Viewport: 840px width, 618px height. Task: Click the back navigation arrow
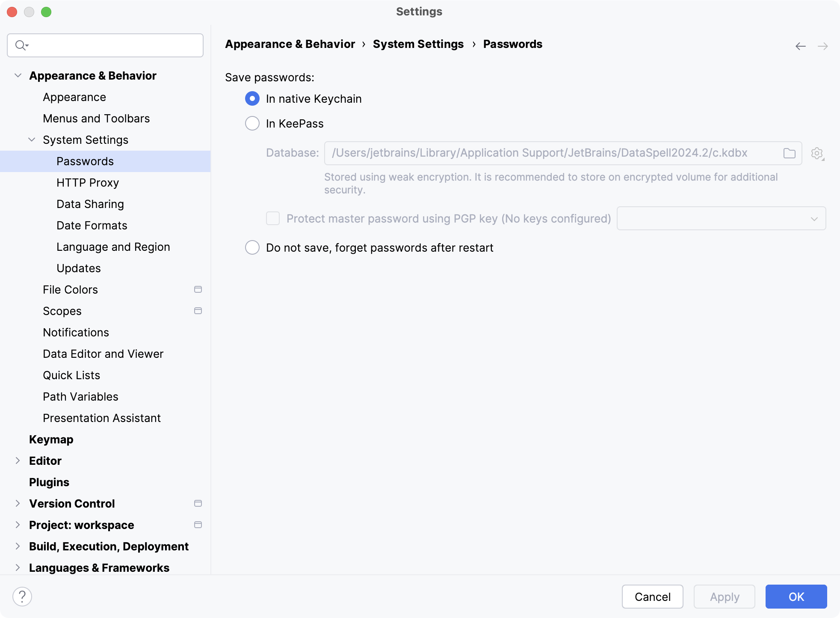point(800,46)
